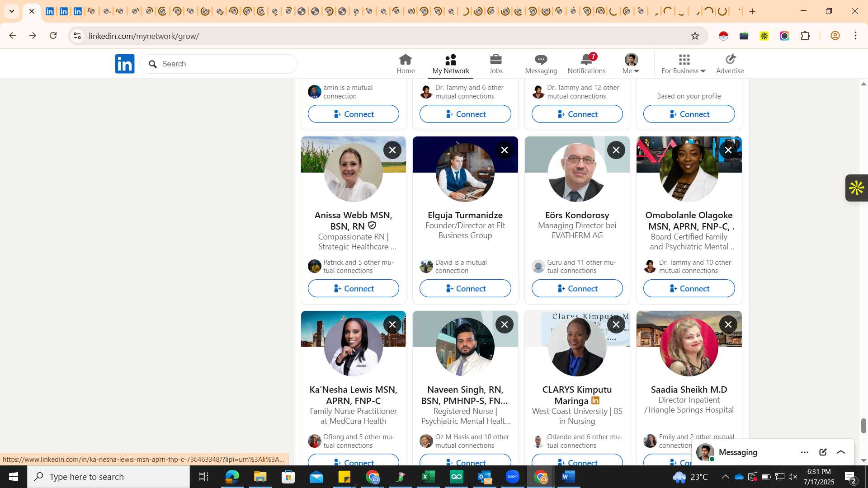
Task: Go back in browser history
Action: pos(12,36)
